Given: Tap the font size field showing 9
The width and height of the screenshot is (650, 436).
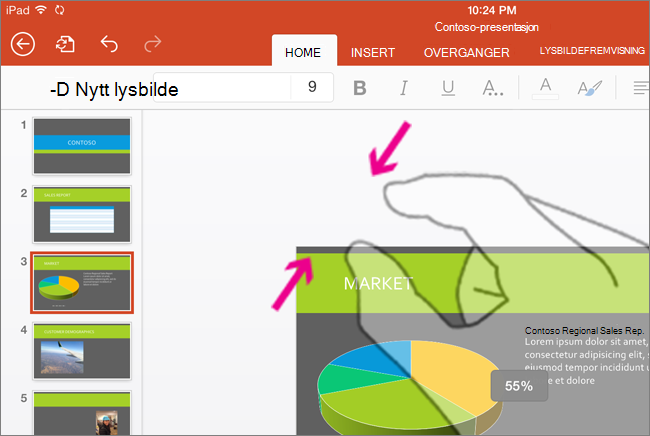Looking at the screenshot, I should (x=312, y=87).
